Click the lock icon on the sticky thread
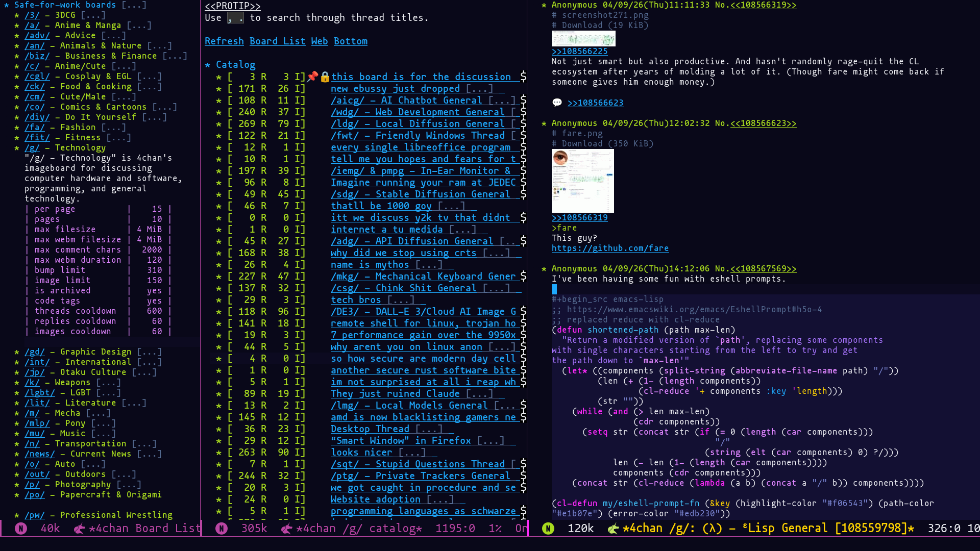 pos(325,77)
